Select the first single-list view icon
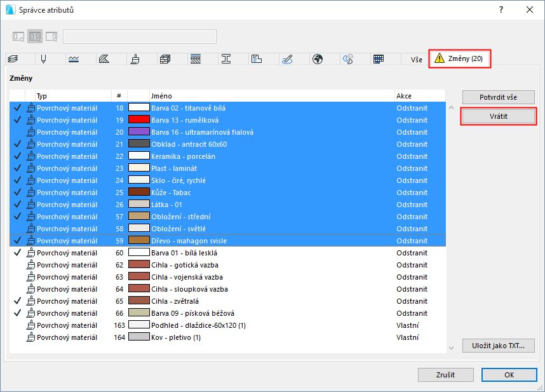Screen dimensions: 545x392 [18, 36]
